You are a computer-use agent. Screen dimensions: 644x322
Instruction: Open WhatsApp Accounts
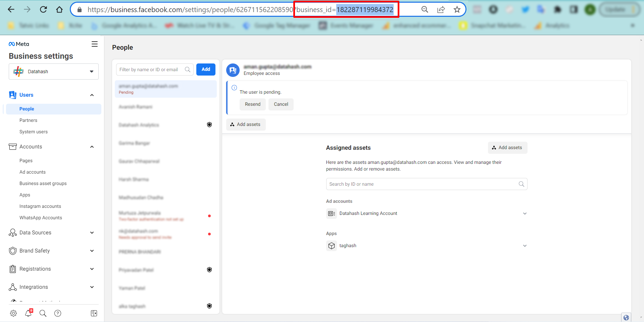[x=41, y=218]
